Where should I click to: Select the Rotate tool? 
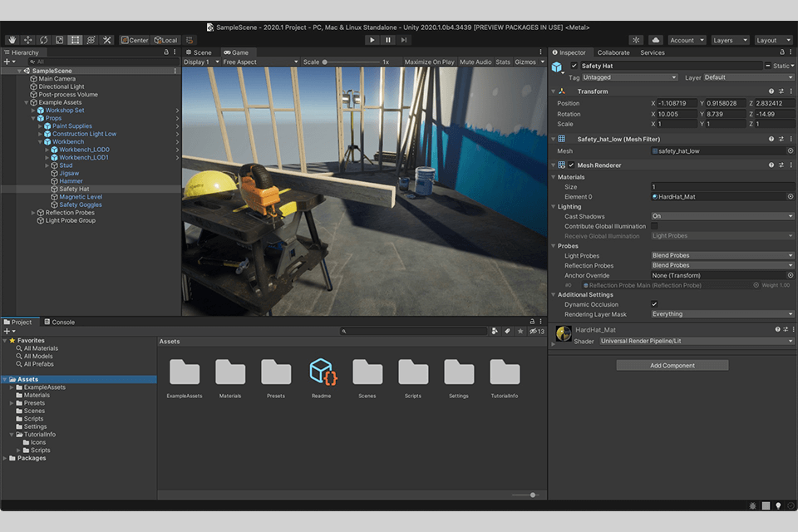point(43,40)
